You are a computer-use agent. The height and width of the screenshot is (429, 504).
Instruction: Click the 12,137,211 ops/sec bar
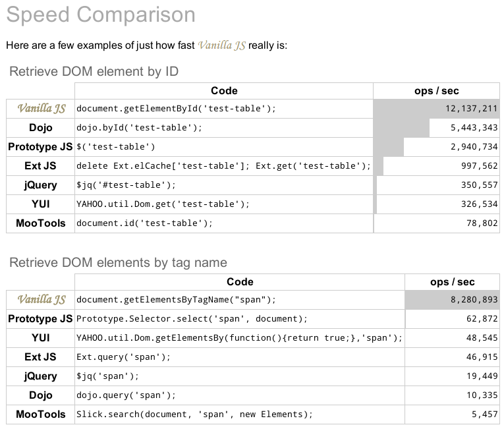tap(437, 109)
